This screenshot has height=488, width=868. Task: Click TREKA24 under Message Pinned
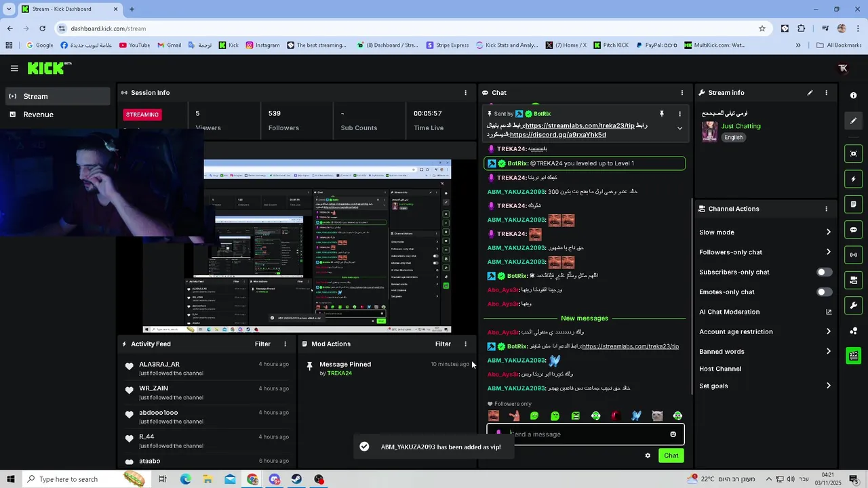(x=339, y=373)
